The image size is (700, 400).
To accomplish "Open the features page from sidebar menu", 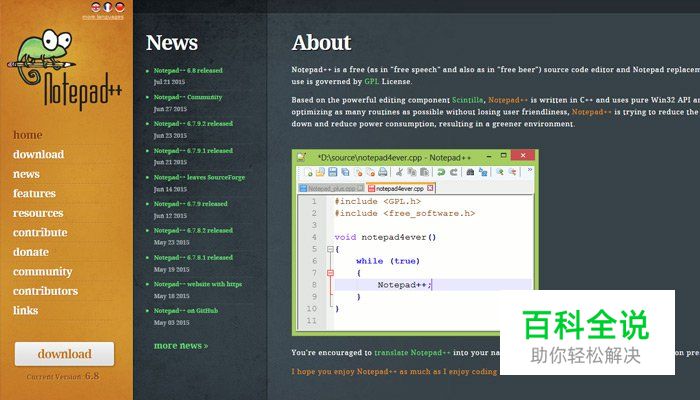I will 34,193.
